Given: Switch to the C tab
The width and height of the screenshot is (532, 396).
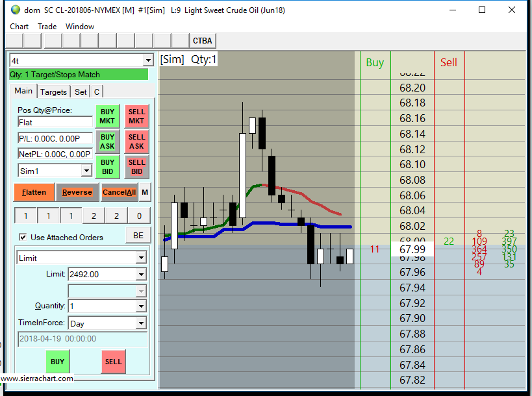Looking at the screenshot, I should [x=97, y=92].
